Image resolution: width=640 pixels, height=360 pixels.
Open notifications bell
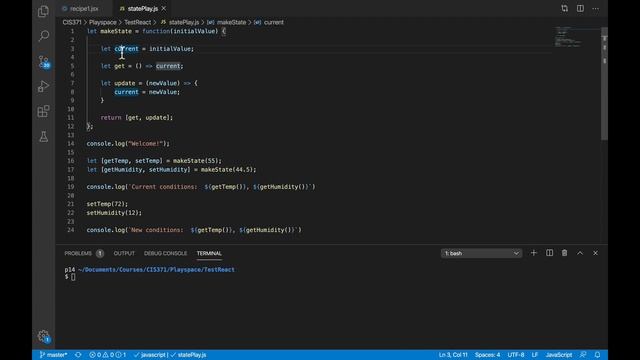click(x=597, y=355)
